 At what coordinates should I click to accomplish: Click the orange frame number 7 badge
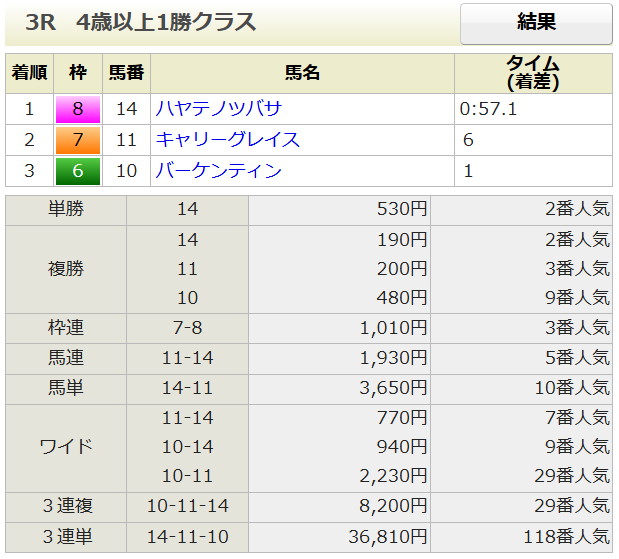[78, 140]
